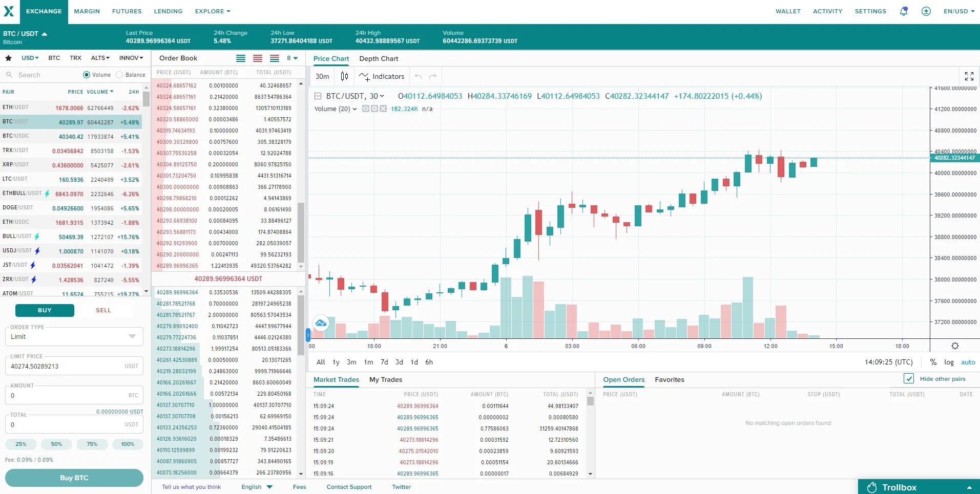Show bids-only order book view
The height and width of the screenshot is (494, 980).
241,58
